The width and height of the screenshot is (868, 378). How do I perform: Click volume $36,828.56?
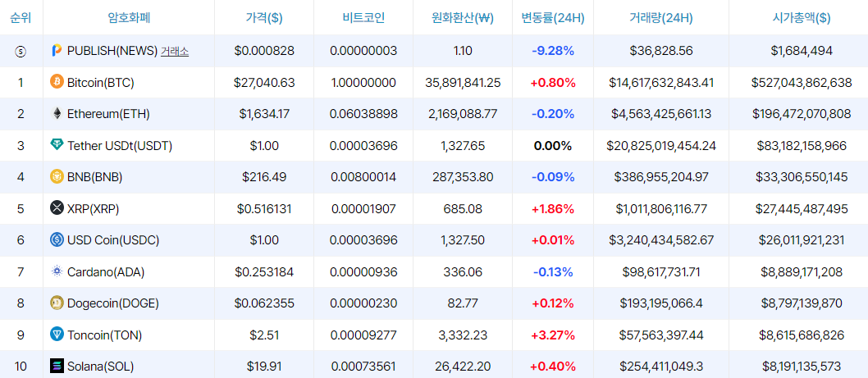tap(661, 51)
